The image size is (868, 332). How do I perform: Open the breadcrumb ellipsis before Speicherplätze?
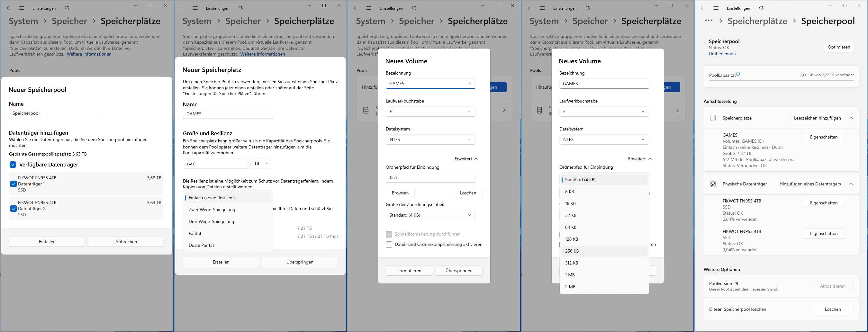click(x=709, y=21)
